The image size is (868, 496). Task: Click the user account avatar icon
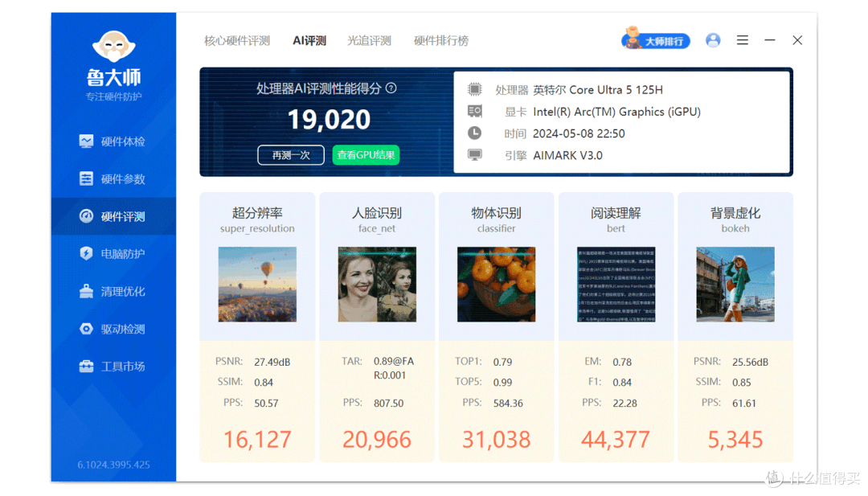[x=712, y=40]
